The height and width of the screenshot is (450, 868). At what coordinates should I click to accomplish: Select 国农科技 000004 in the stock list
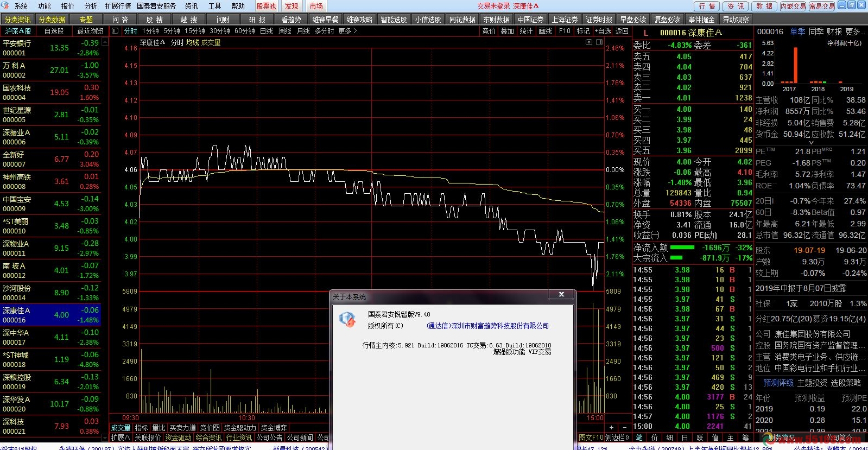50,92
